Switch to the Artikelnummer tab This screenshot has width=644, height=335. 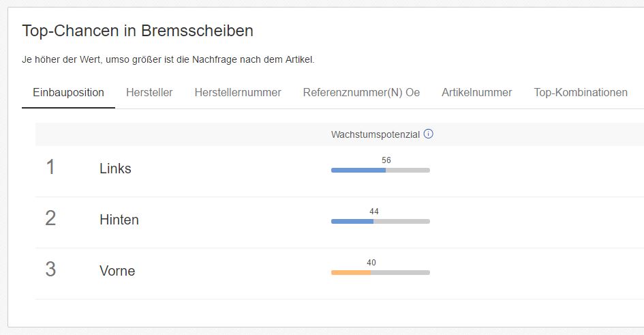(x=477, y=93)
